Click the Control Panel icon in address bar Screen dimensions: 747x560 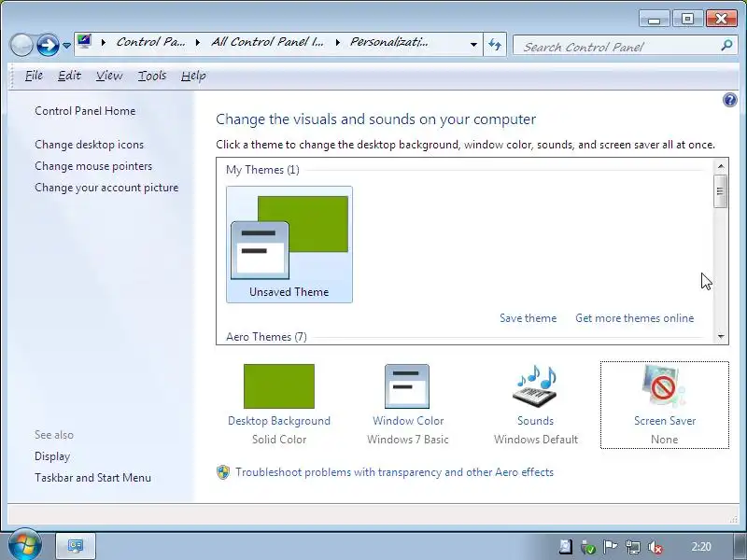pyautogui.click(x=84, y=41)
